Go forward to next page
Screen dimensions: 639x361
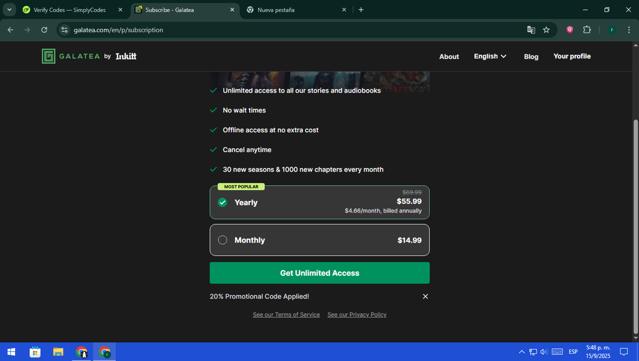pyautogui.click(x=27, y=30)
